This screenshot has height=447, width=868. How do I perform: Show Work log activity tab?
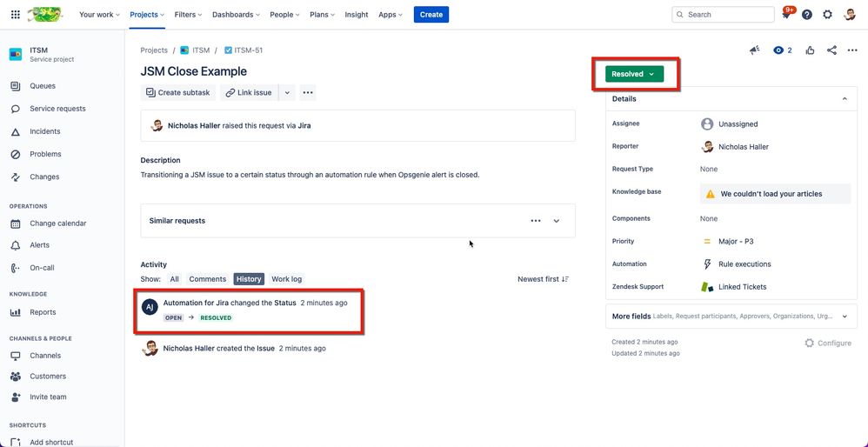287,279
